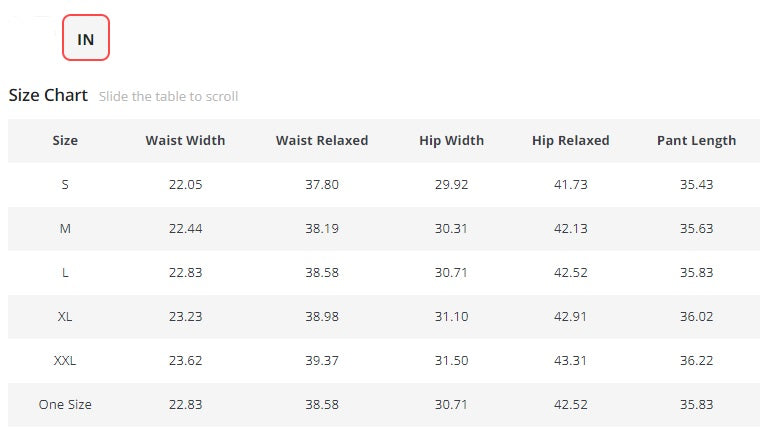
Task: Select the M size row label
Action: [65, 229]
